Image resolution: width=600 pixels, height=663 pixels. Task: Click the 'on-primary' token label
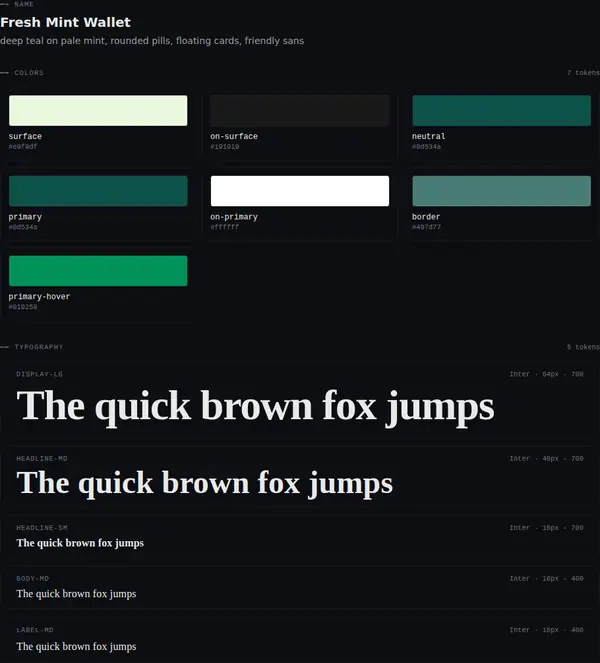click(x=234, y=217)
